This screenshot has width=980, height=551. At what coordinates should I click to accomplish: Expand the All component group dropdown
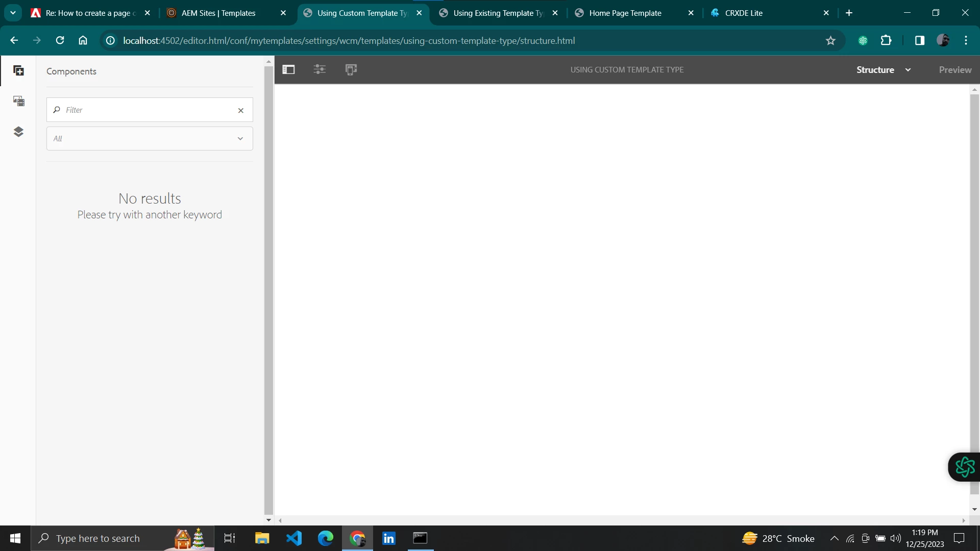click(x=150, y=139)
